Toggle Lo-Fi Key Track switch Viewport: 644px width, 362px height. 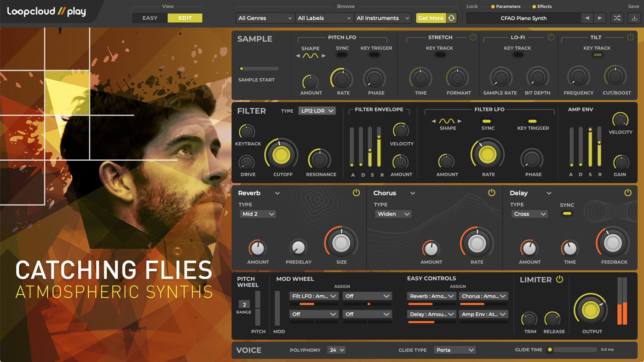point(518,55)
